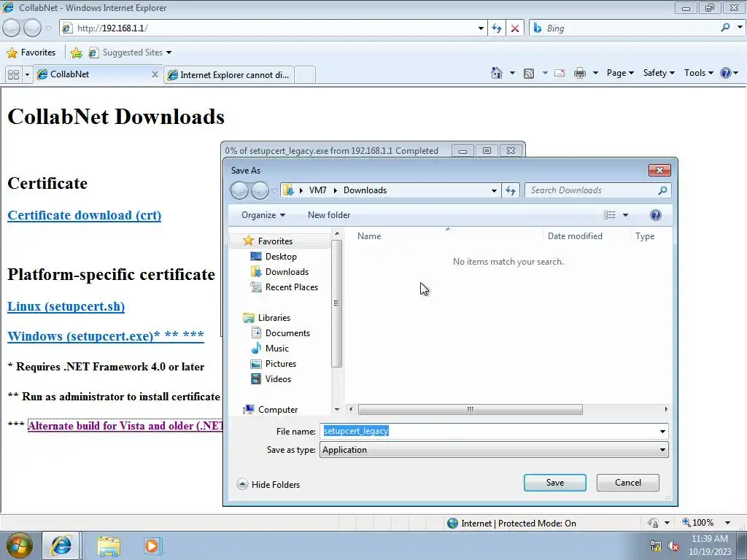The width and height of the screenshot is (747, 560).
Task: Click Add to Favorites Bar star icon
Action: pos(76,52)
